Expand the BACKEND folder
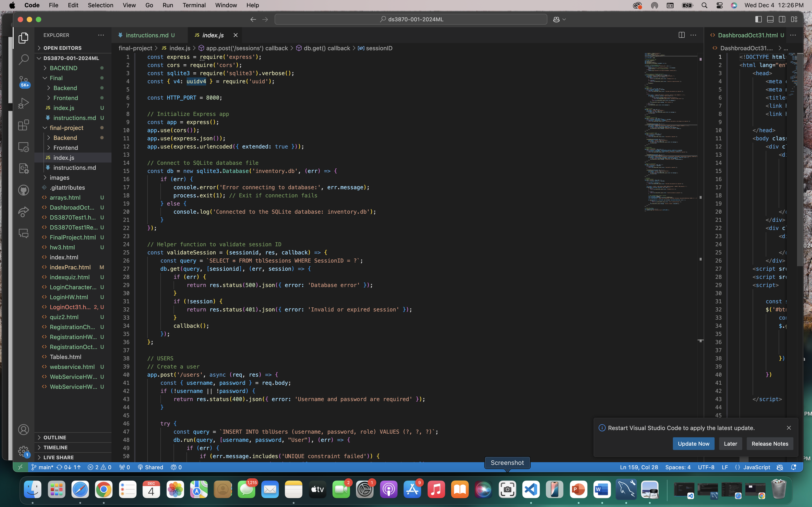 click(x=63, y=68)
